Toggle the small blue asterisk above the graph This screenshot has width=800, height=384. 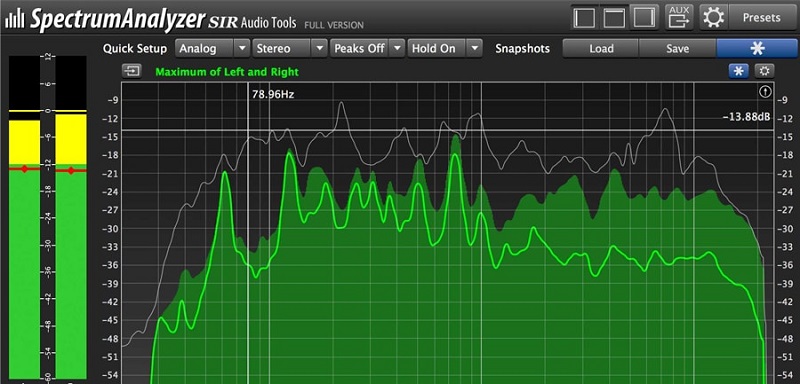(x=738, y=71)
